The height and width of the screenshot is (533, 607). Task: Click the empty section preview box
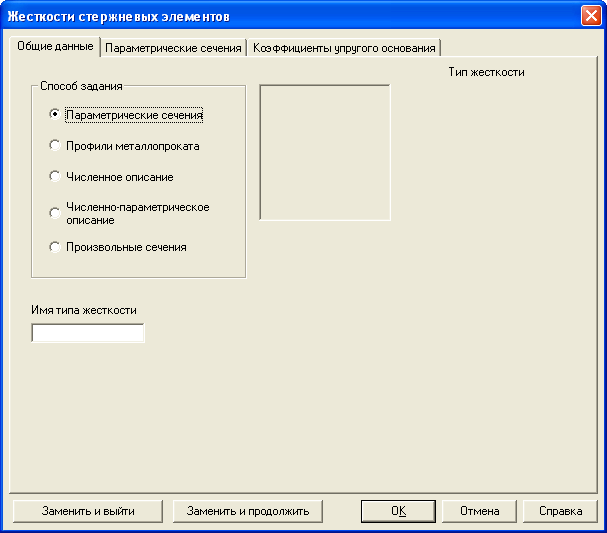point(325,153)
